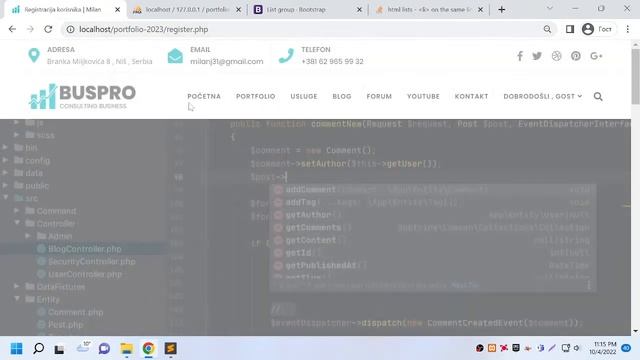Close the localhost phpMyAdmin tab
640x360 pixels.
tap(239, 9)
